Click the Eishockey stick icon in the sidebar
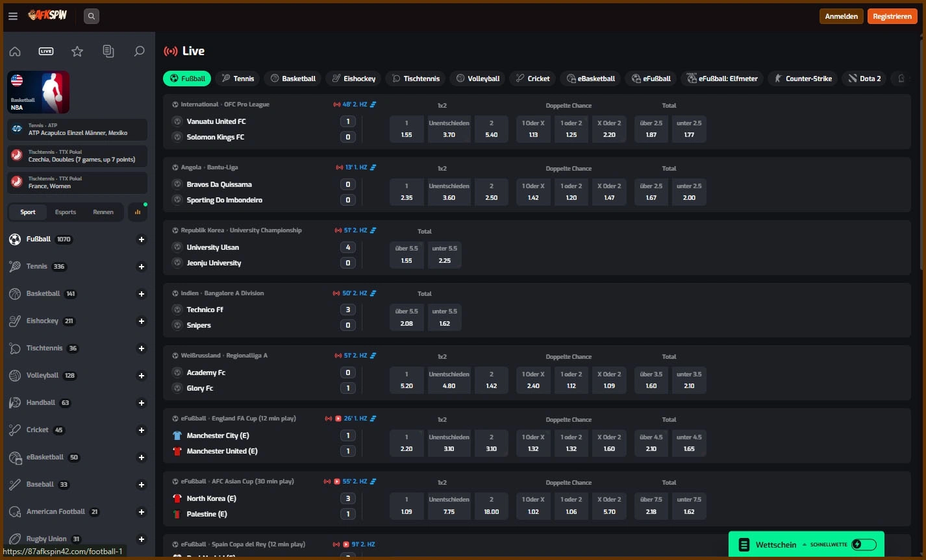The height and width of the screenshot is (560, 926). (15, 321)
